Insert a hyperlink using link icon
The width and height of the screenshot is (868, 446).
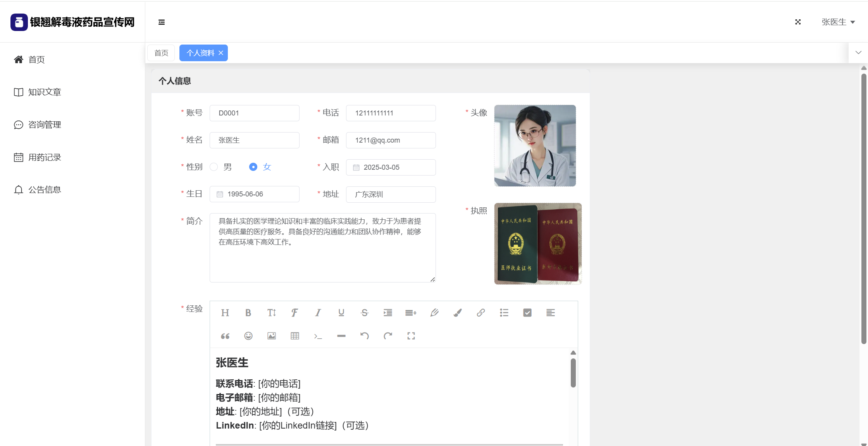pyautogui.click(x=480, y=313)
